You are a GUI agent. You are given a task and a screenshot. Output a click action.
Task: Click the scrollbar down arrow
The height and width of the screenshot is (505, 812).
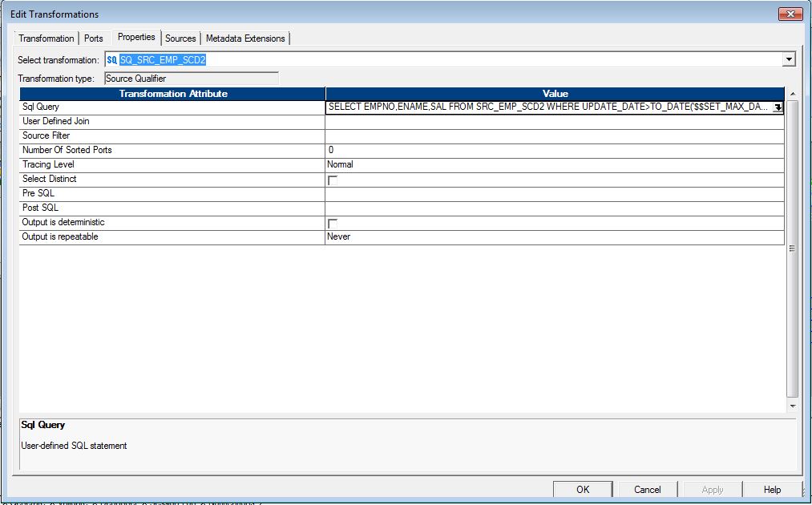[x=790, y=405]
